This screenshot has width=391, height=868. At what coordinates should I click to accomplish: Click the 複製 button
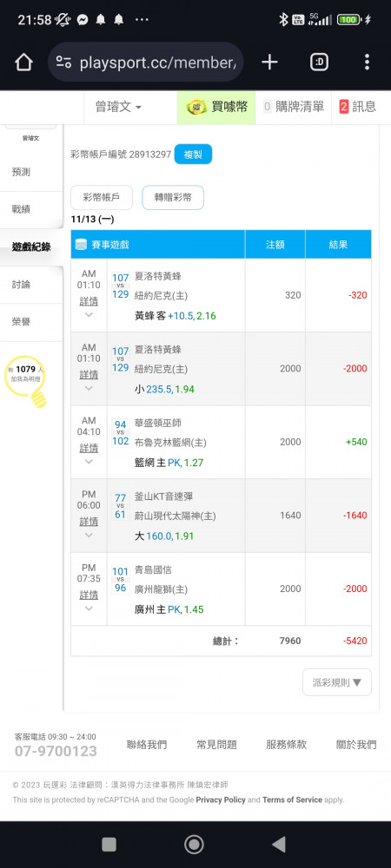pyautogui.click(x=193, y=155)
